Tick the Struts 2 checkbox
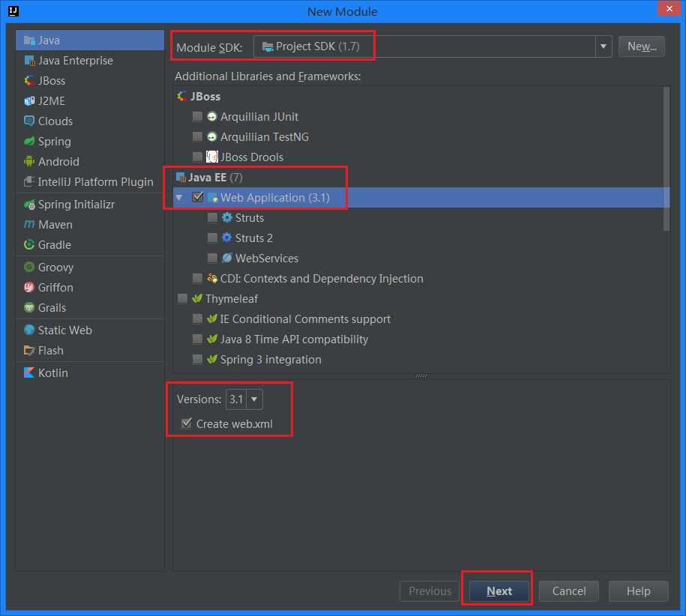Image resolution: width=686 pixels, height=616 pixels. 212,238
